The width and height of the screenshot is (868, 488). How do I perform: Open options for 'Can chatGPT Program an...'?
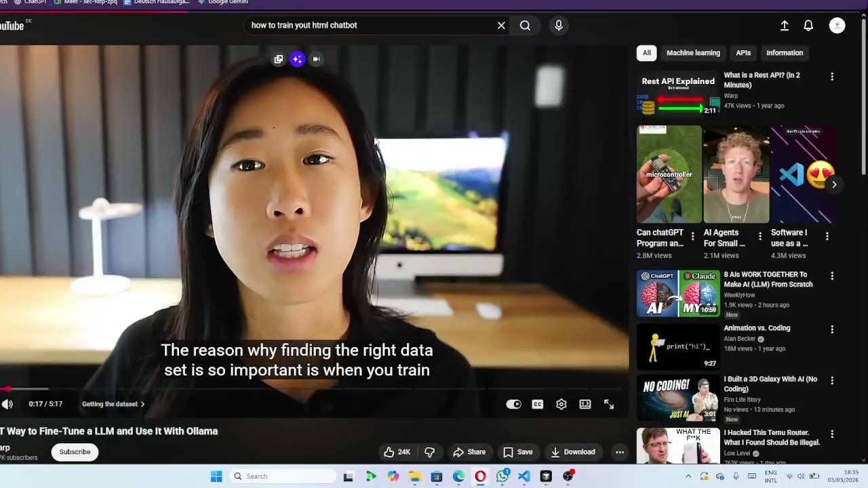point(692,236)
